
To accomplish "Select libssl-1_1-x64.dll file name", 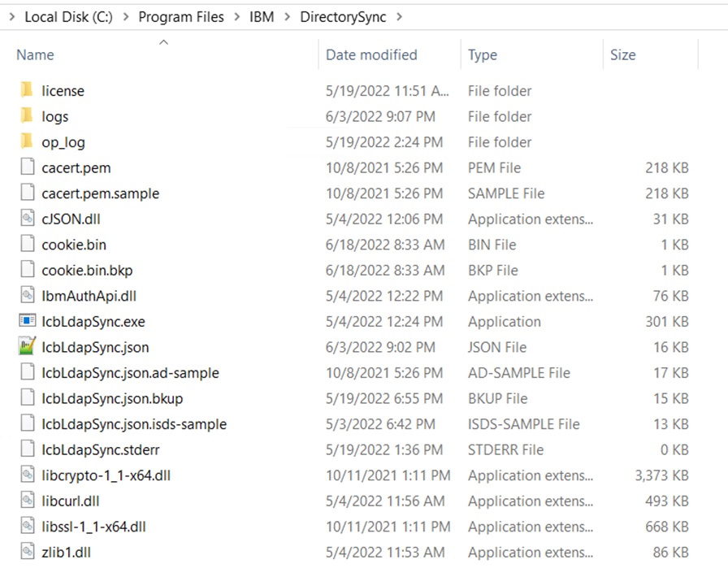I will (93, 527).
